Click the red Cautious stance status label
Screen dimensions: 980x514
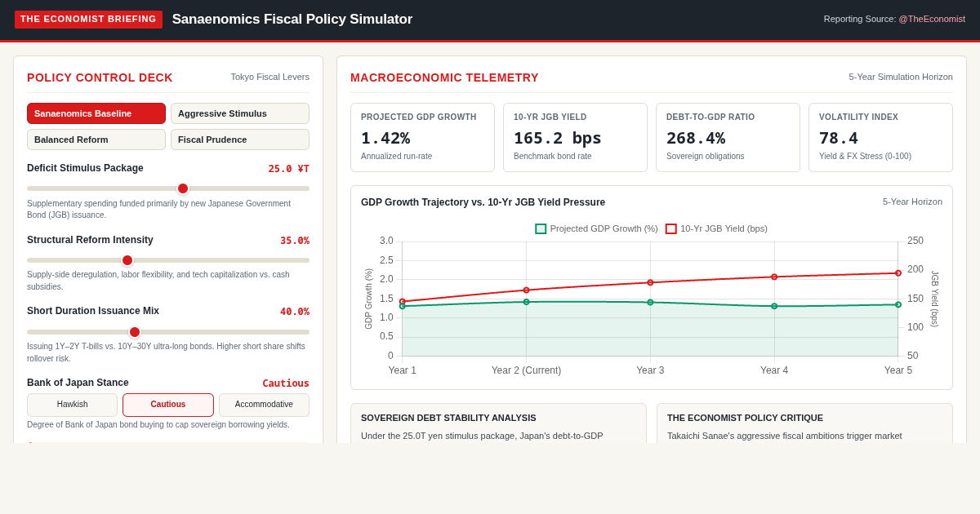(286, 383)
